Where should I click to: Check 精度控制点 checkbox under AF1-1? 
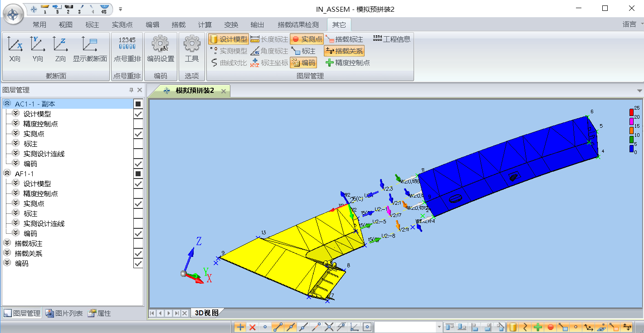pyautogui.click(x=138, y=194)
